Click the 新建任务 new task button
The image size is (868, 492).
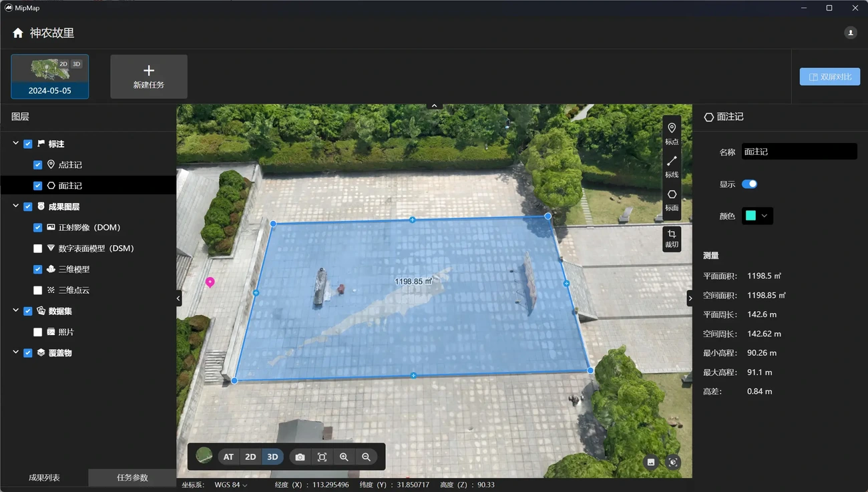pyautogui.click(x=149, y=77)
